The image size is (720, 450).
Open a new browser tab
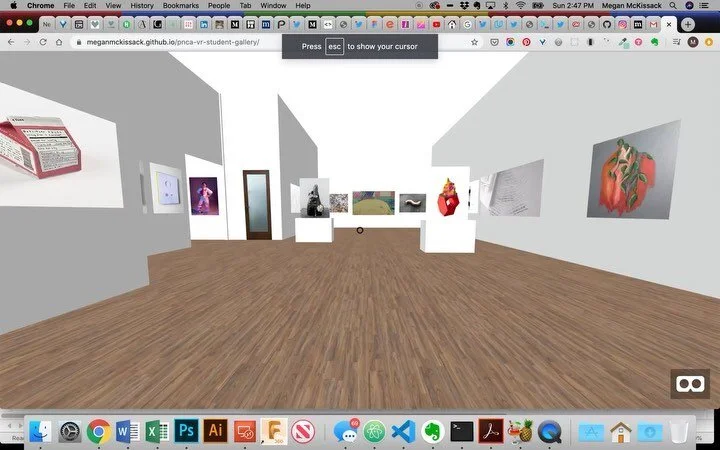[x=687, y=24]
